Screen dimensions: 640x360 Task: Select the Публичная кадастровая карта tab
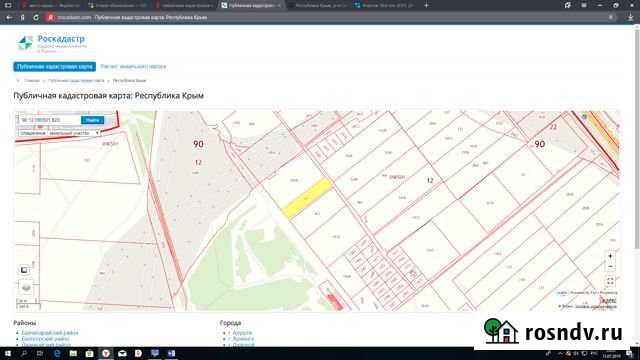point(55,67)
